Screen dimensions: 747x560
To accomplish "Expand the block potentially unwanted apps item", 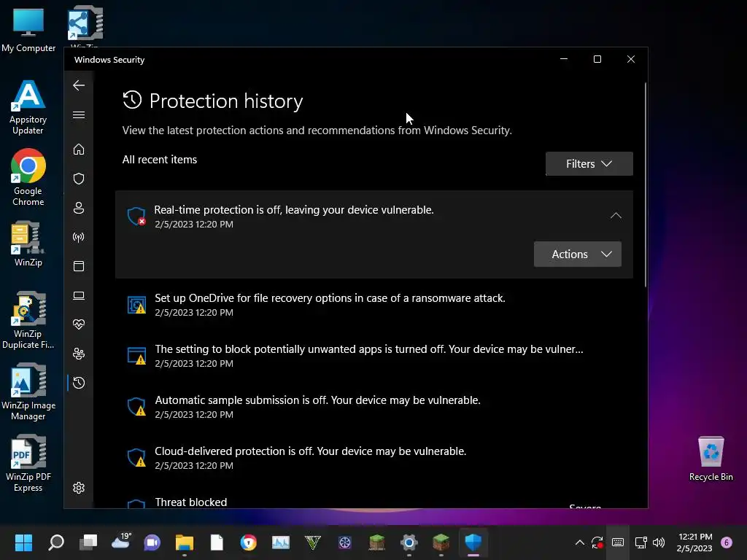I will coord(374,356).
